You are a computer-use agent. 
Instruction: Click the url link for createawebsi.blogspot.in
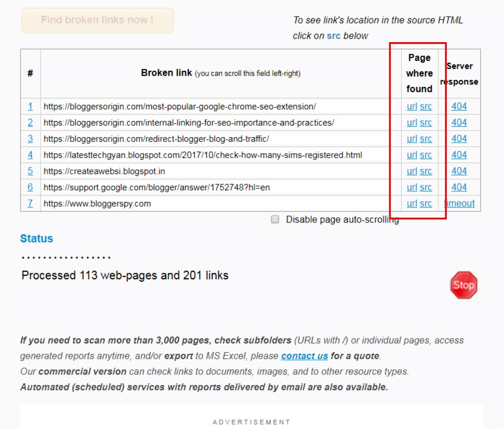coord(411,171)
